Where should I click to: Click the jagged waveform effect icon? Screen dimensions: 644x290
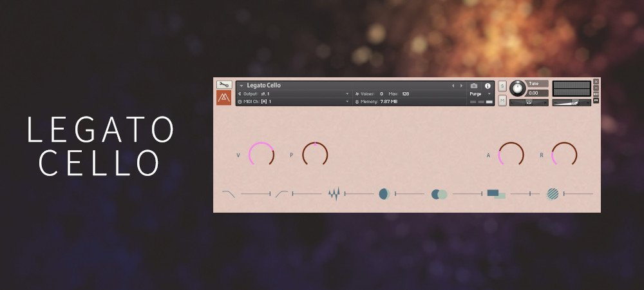pyautogui.click(x=334, y=193)
